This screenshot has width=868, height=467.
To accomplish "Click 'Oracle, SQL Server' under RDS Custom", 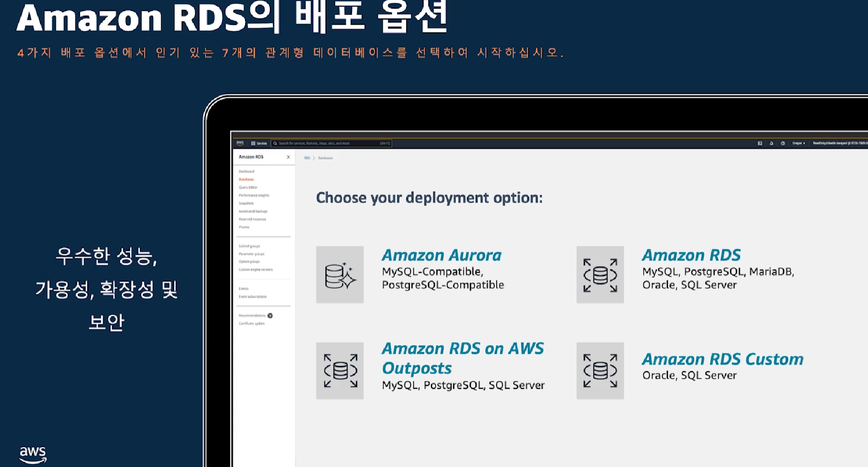I will click(689, 375).
